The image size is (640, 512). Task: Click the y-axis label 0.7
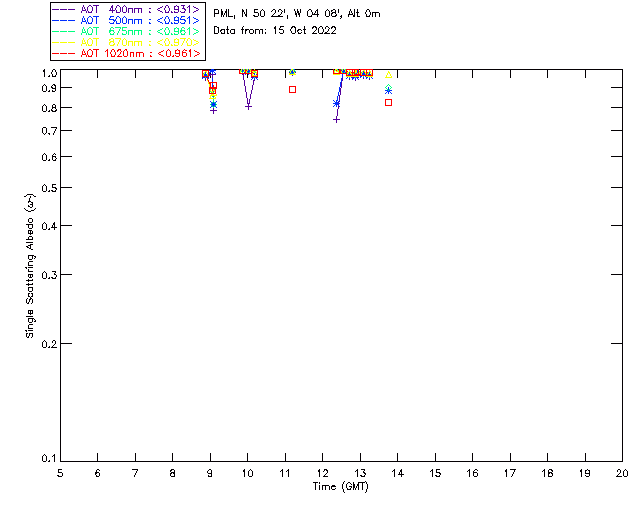[x=49, y=131]
